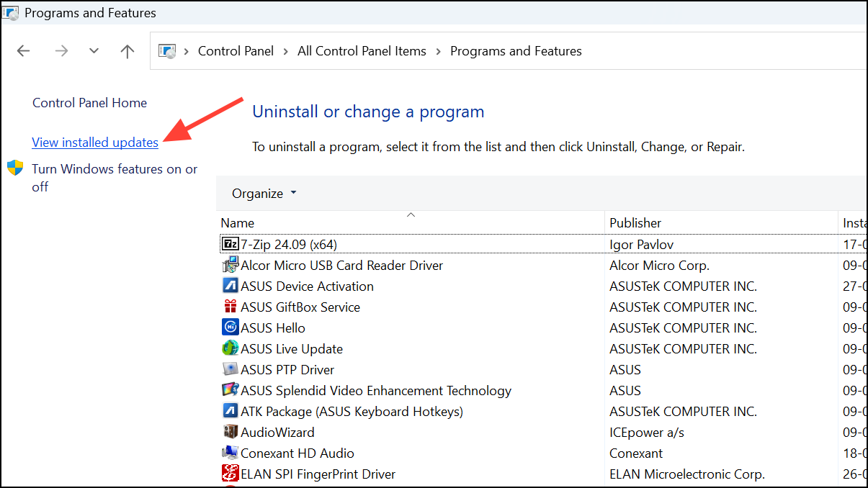868x488 pixels.
Task: Select ELAN SPI FingerPrint Driver entry
Action: coord(318,474)
